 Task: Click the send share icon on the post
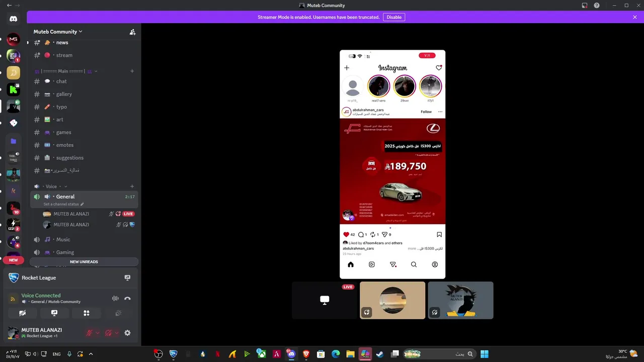tap(385, 234)
